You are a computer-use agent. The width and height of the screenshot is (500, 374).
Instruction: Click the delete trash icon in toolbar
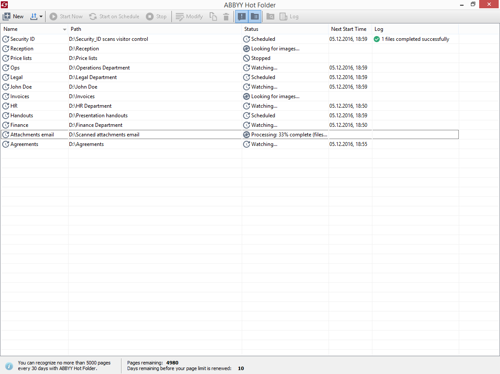point(226,16)
